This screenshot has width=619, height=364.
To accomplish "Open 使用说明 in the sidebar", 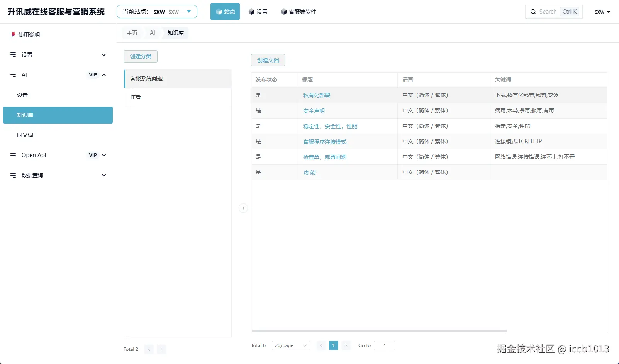I will [x=29, y=35].
